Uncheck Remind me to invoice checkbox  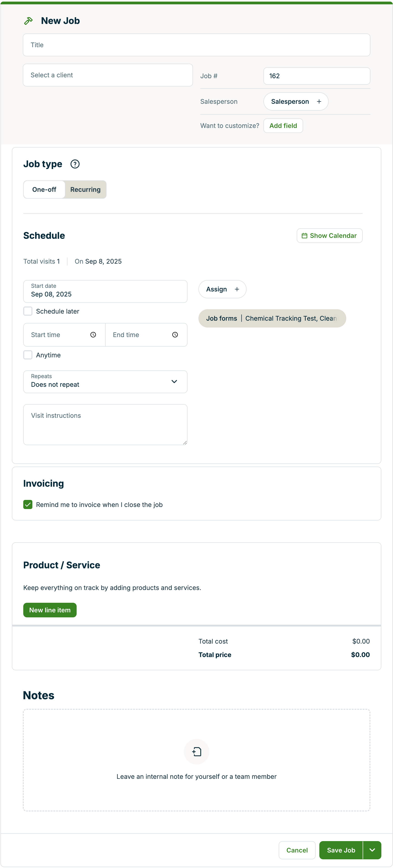coord(28,504)
